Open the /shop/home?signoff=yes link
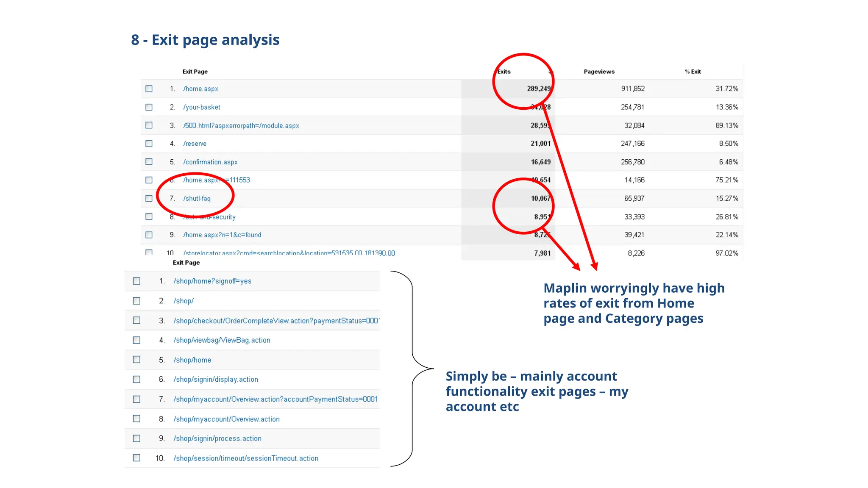 pos(212,281)
